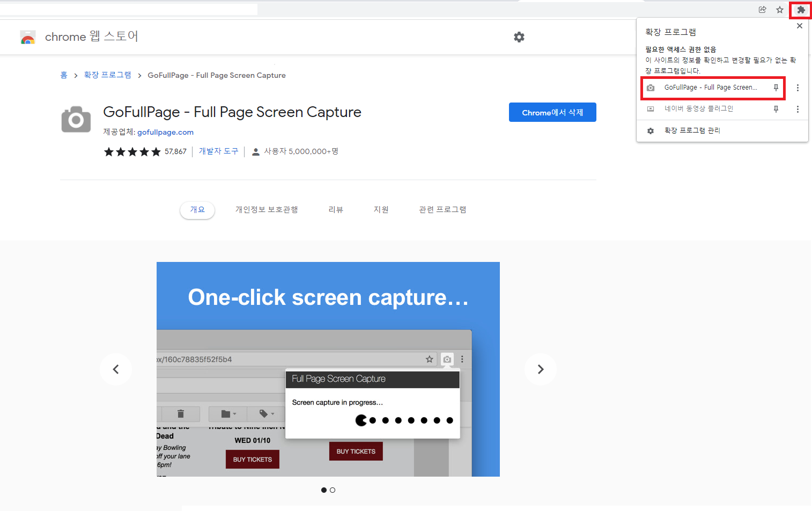Viewport: 812px width, 511px height.
Task: Visit gofullpage.com provider link
Action: (x=165, y=132)
